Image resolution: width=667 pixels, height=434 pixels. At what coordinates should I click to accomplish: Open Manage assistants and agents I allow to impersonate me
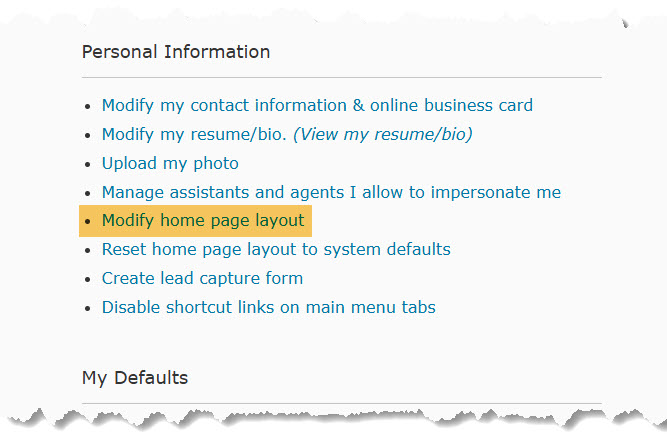tap(331, 192)
